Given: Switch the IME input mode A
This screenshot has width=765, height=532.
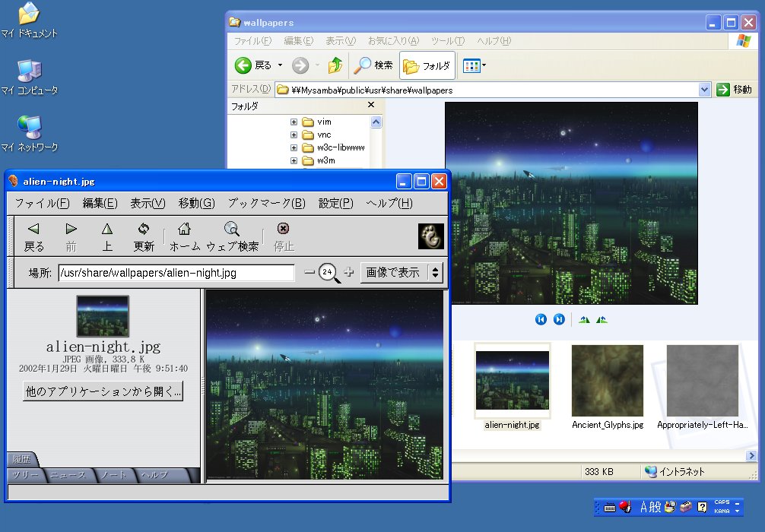Looking at the screenshot, I should (643, 507).
